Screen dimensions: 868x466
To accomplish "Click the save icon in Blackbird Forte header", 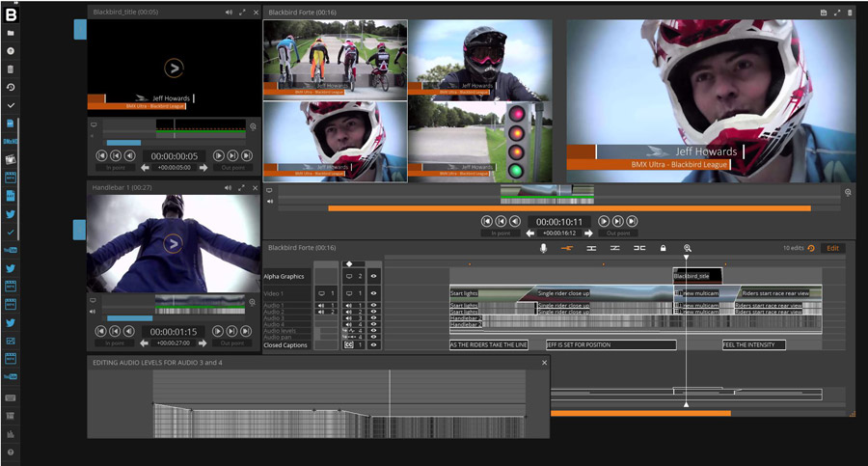I will click(x=824, y=13).
